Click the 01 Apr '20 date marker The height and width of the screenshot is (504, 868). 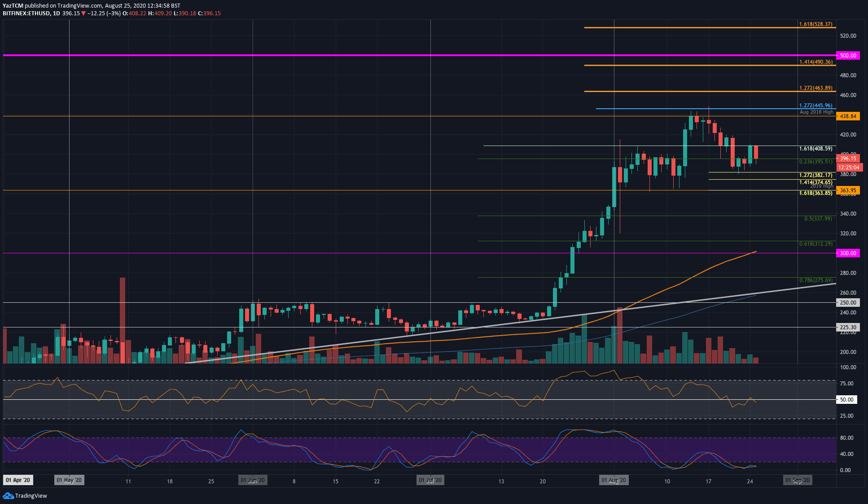tap(18, 480)
